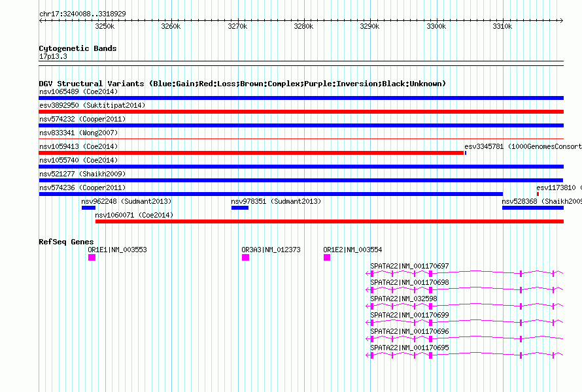Select the SPATA22 NM_001170695 transcript glyph
Viewport: 582px width, 392px height.
pos(464,355)
